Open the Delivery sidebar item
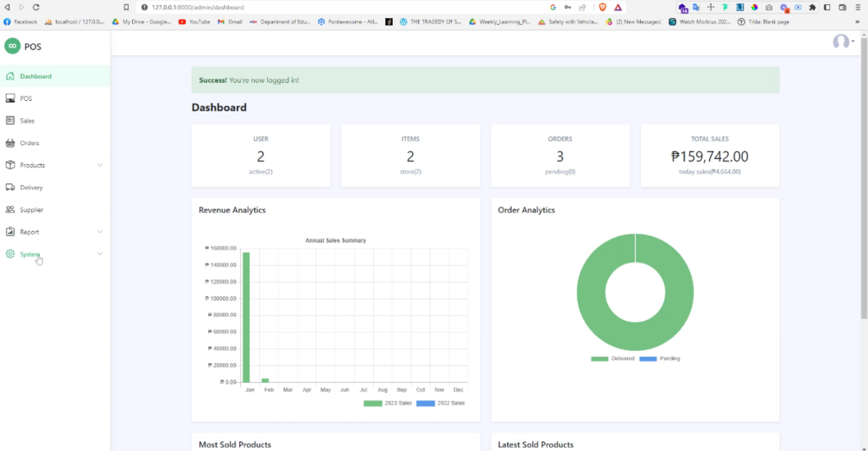Viewport: 868px width, 451px height. pos(54,187)
